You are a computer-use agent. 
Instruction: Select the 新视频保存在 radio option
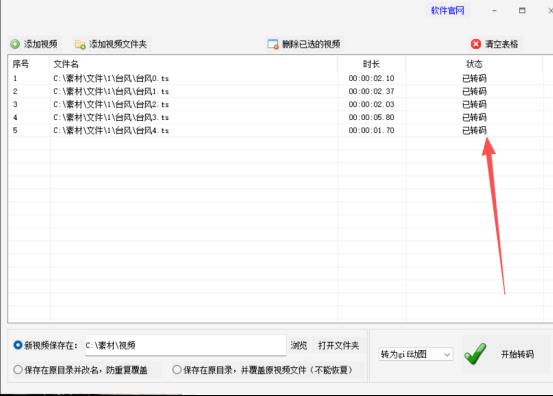click(18, 345)
